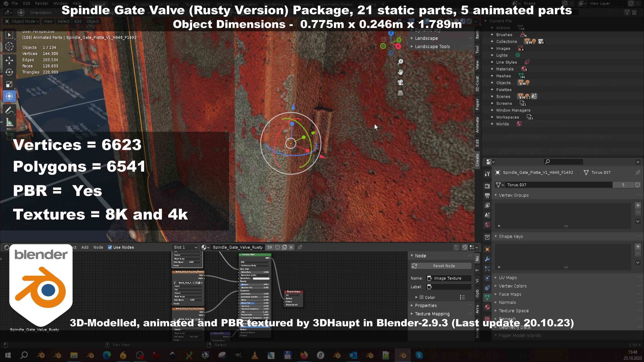This screenshot has width=644, height=362.
Task: Open the File menu
Action: point(14,4)
